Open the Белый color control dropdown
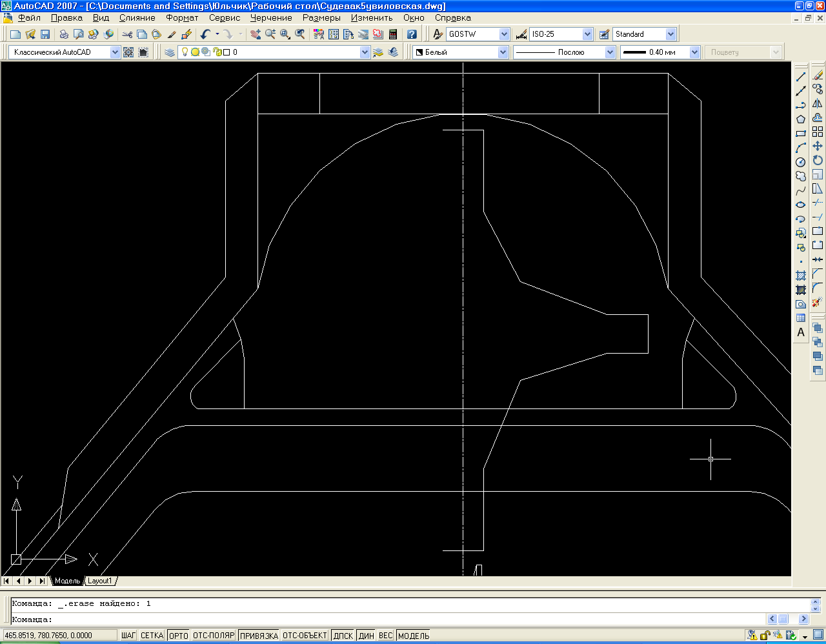Image resolution: width=826 pixels, height=644 pixels. (x=503, y=52)
